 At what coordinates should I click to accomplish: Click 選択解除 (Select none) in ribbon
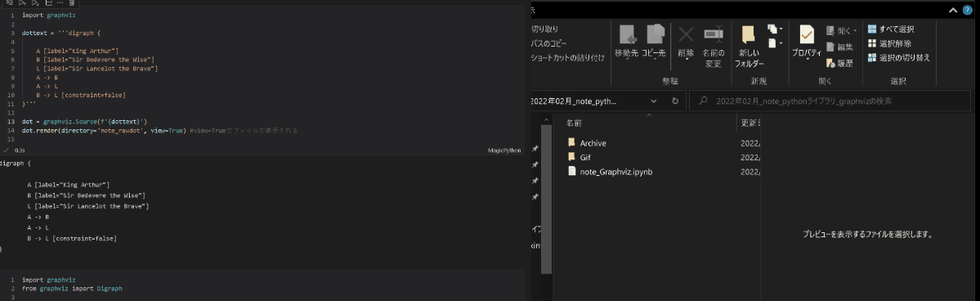pos(889,44)
